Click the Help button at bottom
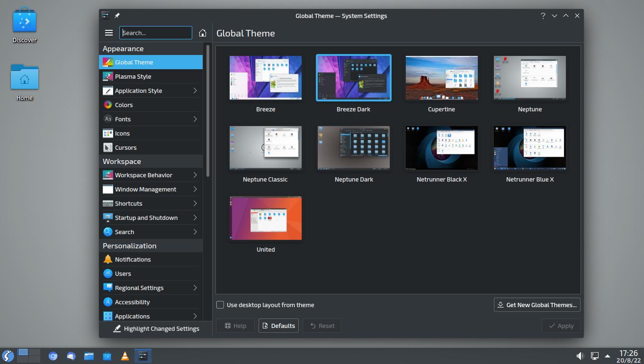This screenshot has height=364, width=644. point(235,326)
